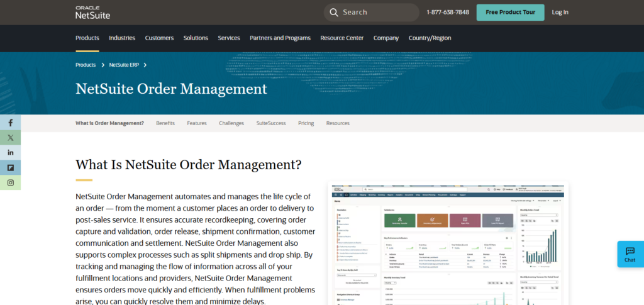Share page on Facebook icon
Image resolution: width=644 pixels, height=305 pixels.
[x=10, y=123]
